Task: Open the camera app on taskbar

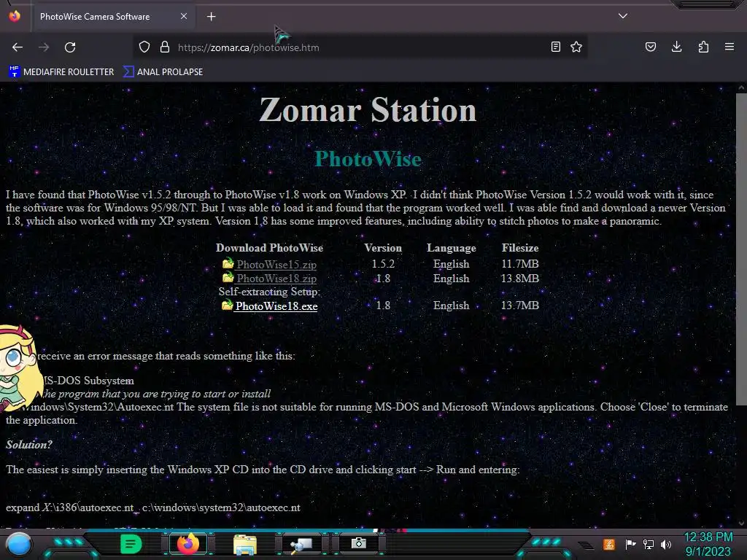Action: coord(359,543)
